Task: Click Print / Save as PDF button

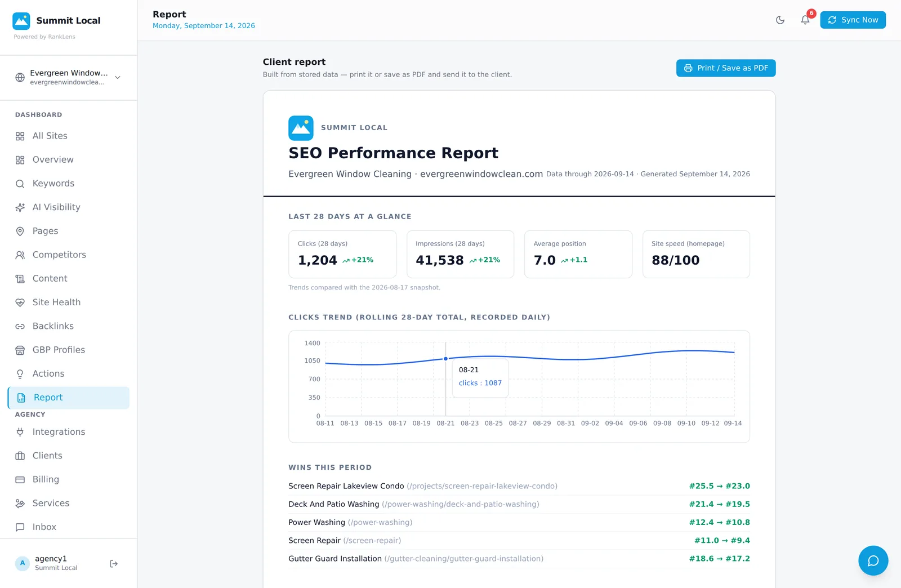Action: (x=726, y=68)
